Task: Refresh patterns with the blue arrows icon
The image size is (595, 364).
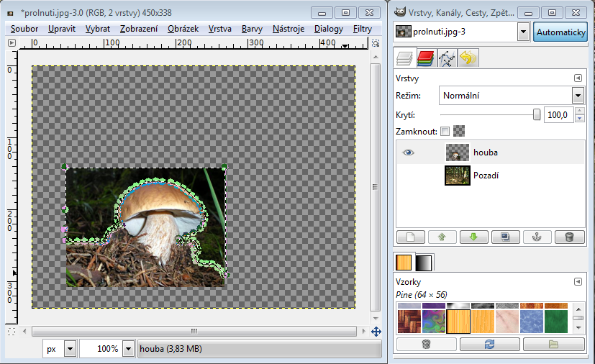Action: 490,345
